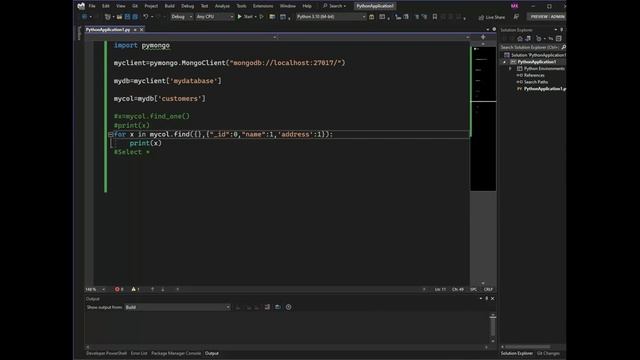Select PythonApplication1.py in Solution Explorer
This screenshot has height=360, width=640.
(544, 89)
